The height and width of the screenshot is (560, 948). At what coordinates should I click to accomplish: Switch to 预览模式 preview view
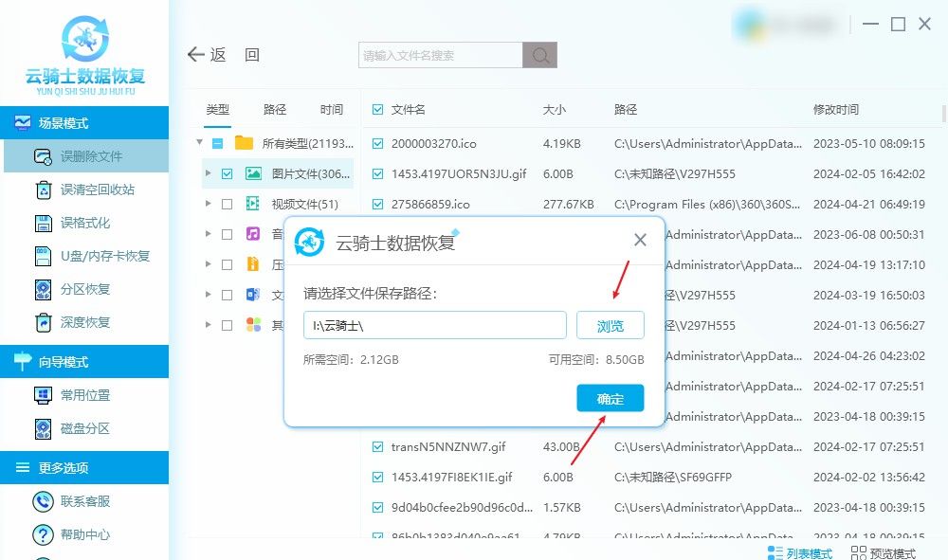(x=883, y=552)
